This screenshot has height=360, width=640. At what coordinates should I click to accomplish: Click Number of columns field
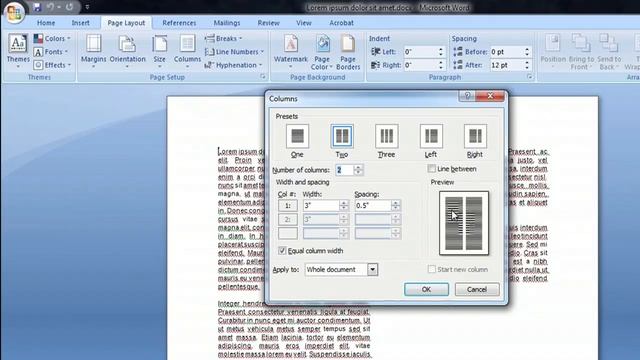(344, 170)
